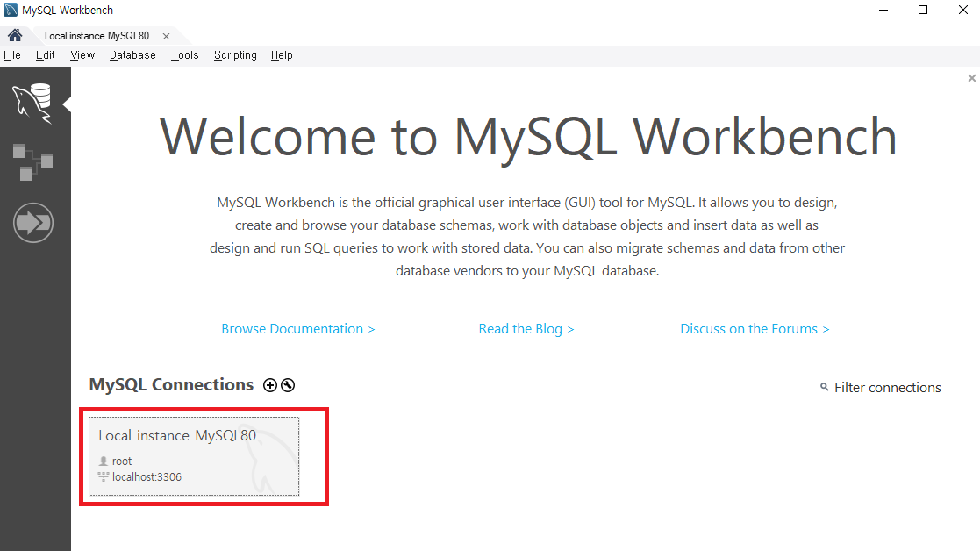Click the filter connections magnifier icon

pyautogui.click(x=825, y=387)
